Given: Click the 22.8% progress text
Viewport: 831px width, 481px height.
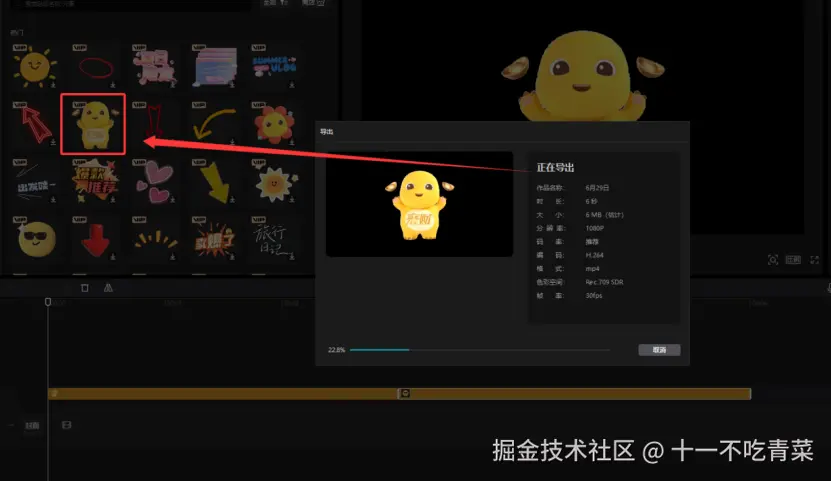Looking at the screenshot, I should [337, 350].
